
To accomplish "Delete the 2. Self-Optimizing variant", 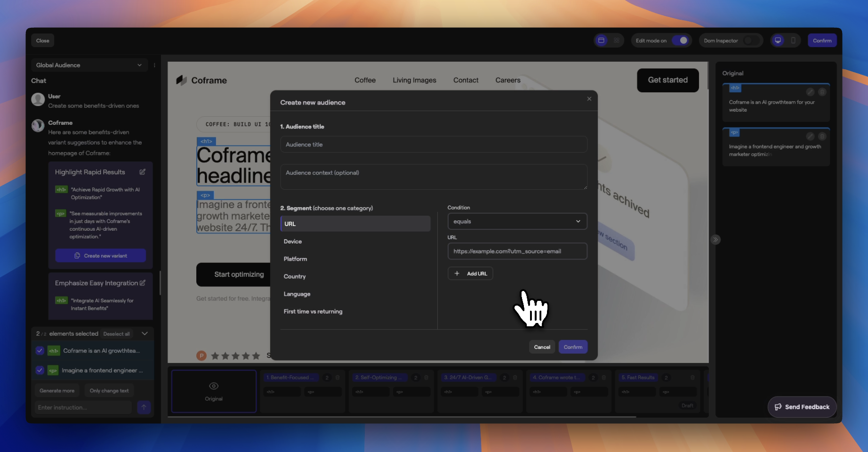I will pos(426,378).
